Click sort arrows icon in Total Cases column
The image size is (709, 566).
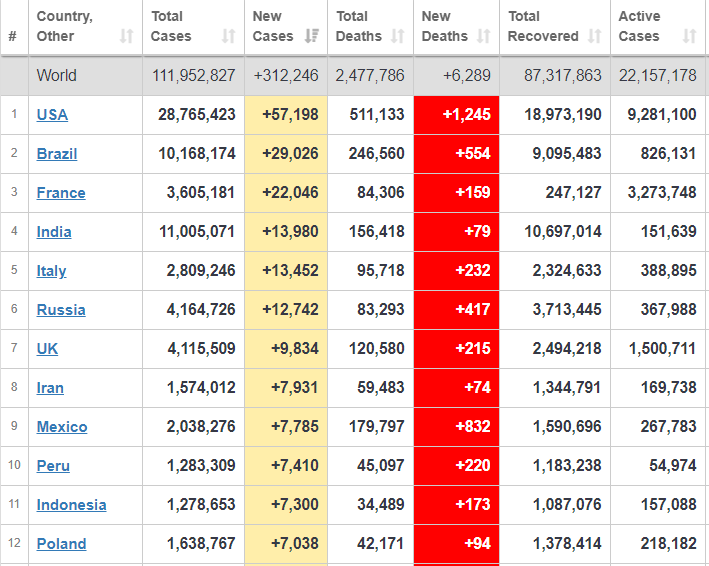pos(228,36)
